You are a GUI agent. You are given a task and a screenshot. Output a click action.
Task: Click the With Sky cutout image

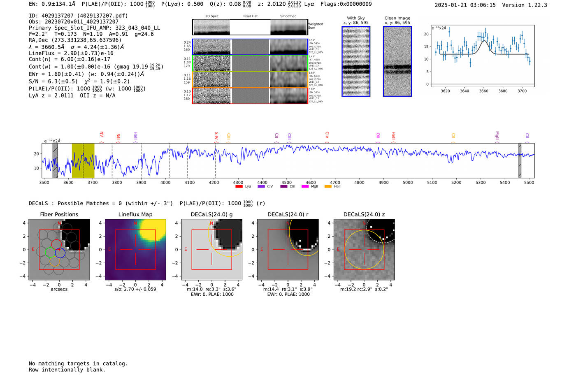pyautogui.click(x=356, y=61)
